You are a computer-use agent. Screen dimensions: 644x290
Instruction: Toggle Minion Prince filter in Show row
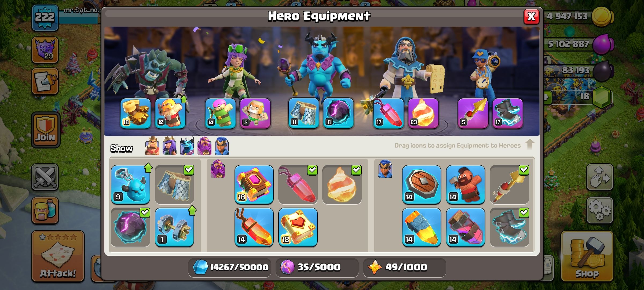[x=187, y=146]
